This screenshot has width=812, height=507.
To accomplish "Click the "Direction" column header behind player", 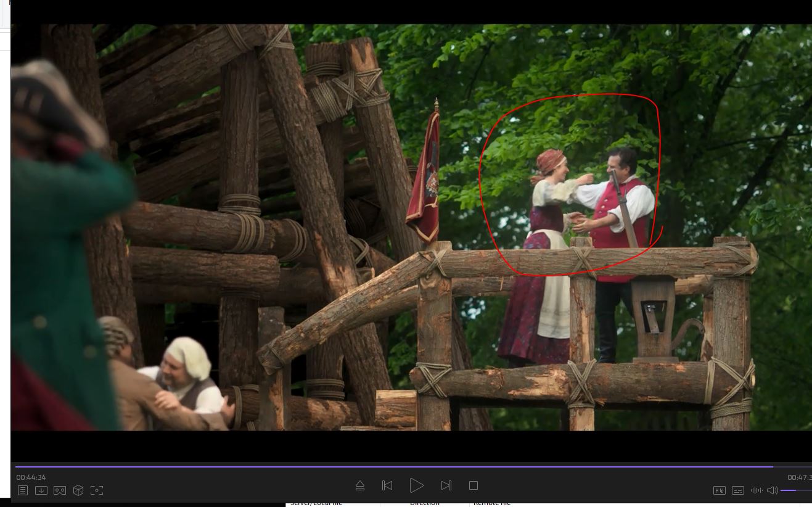I will [424, 503].
